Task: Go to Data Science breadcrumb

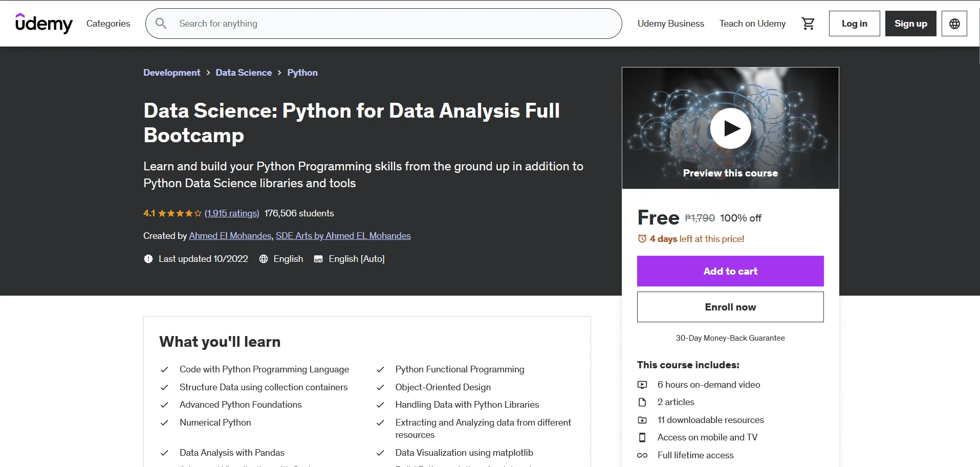Action: pos(244,73)
